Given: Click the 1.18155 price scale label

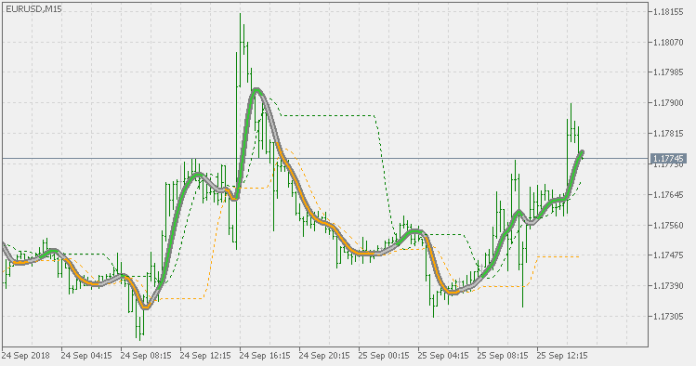Looking at the screenshot, I should 668,12.
